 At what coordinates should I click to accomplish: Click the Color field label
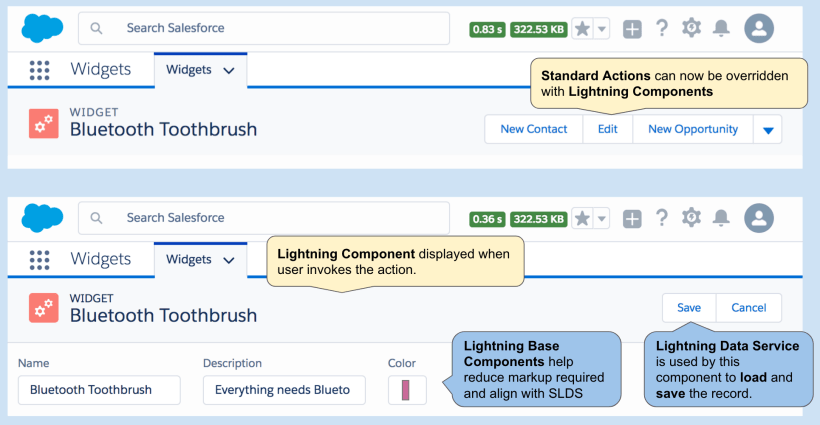click(402, 363)
